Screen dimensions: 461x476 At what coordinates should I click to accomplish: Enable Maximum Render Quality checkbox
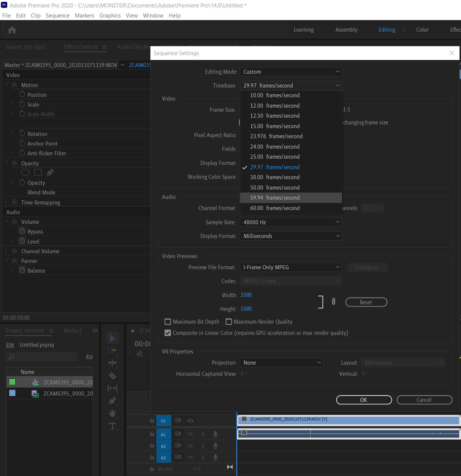coord(229,322)
